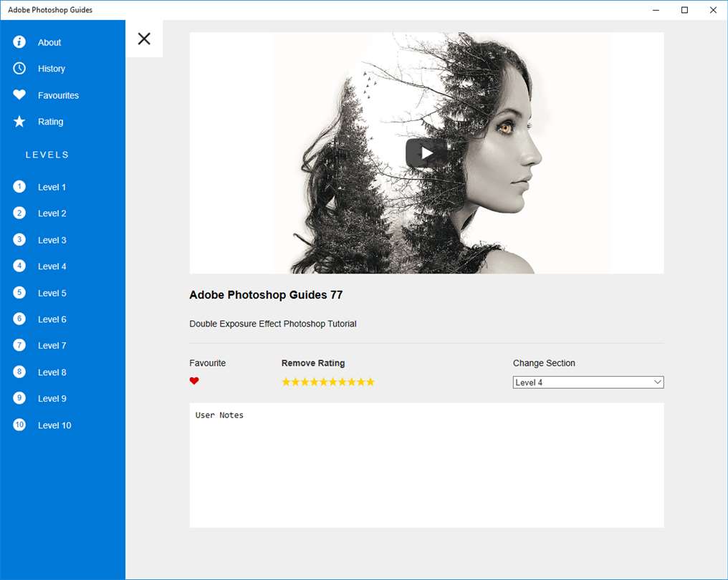
Task: Go to Level 10 section
Action: click(54, 425)
